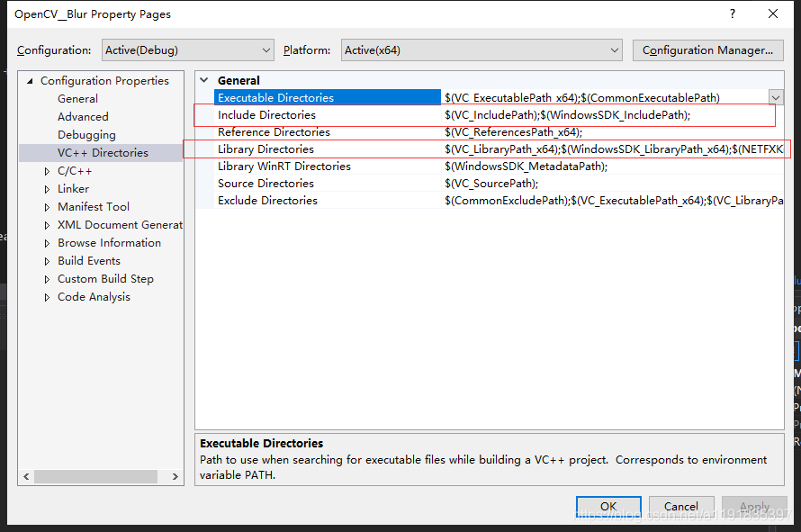Select the Library Directories property
801x532 pixels.
pyautogui.click(x=265, y=149)
